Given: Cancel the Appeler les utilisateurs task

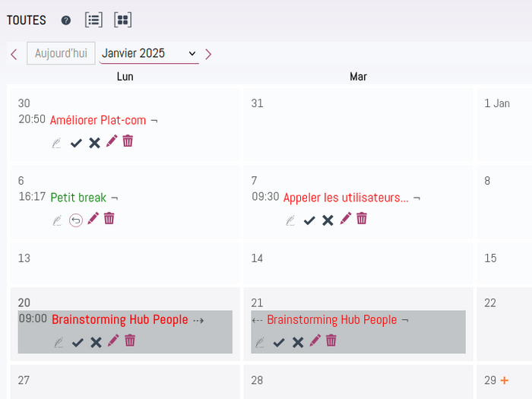Looking at the screenshot, I should (x=328, y=220).
